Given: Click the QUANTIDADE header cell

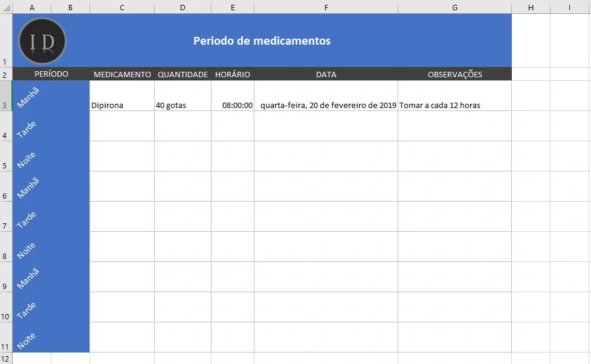Looking at the screenshot, I should tap(182, 74).
